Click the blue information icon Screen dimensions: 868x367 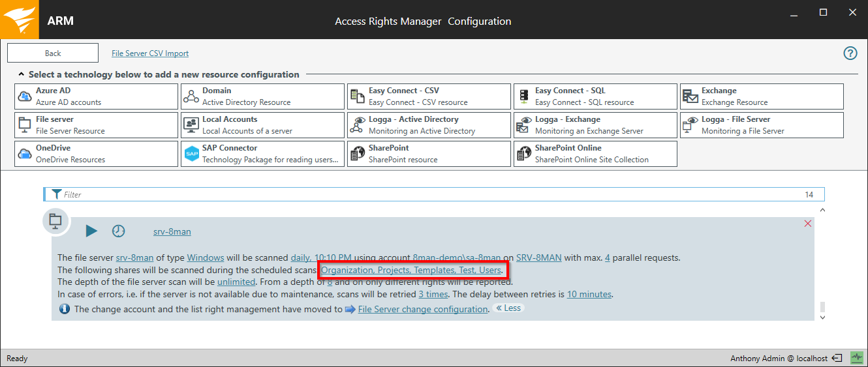(x=65, y=309)
